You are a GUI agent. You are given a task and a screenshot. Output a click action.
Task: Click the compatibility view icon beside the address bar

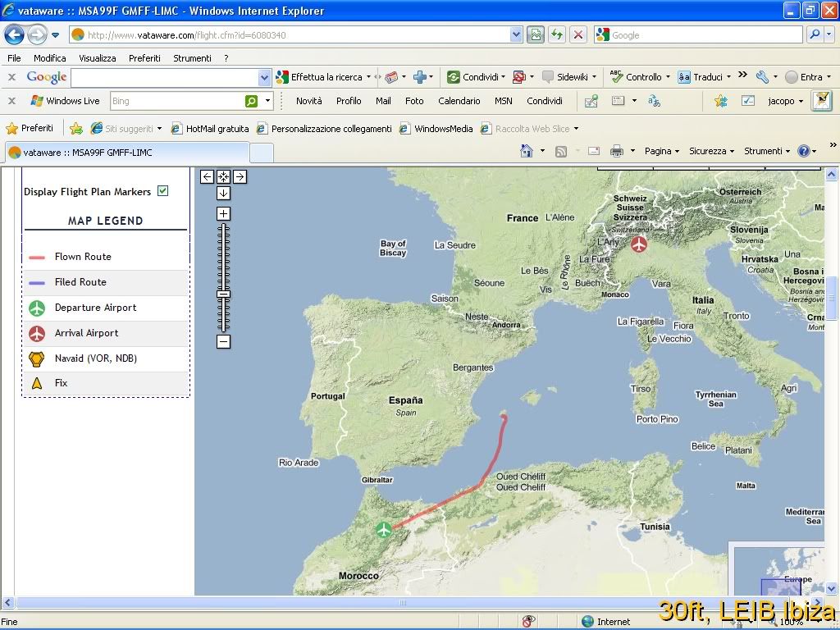[x=535, y=35]
